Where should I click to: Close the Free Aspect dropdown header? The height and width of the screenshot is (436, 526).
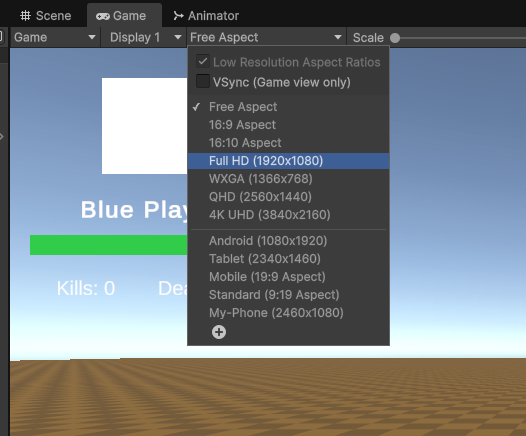pos(266,37)
